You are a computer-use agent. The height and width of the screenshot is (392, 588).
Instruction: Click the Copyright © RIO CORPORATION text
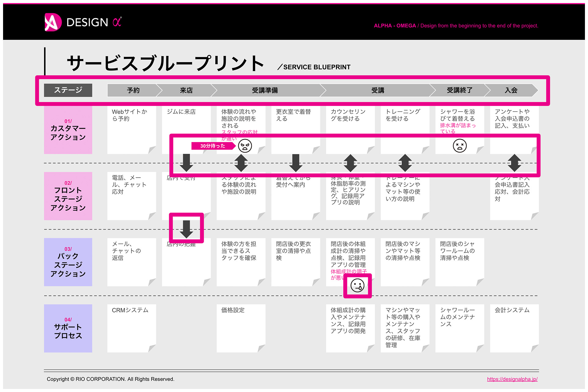click(111, 379)
